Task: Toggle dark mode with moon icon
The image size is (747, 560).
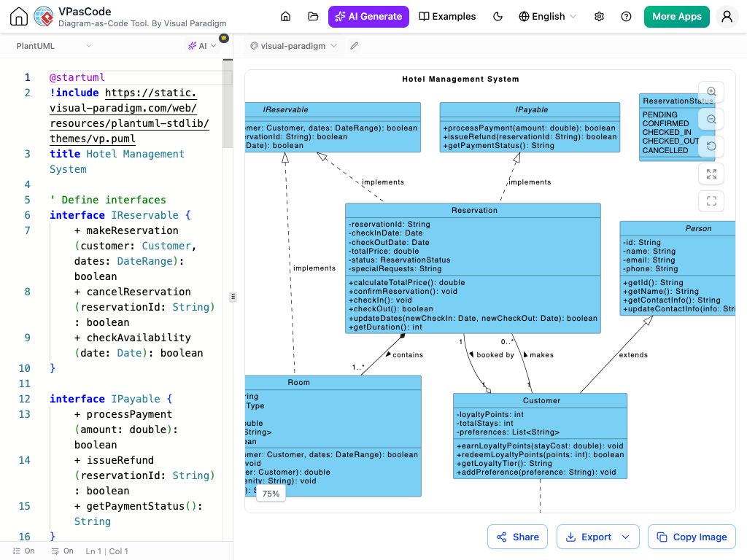Action: click(498, 17)
